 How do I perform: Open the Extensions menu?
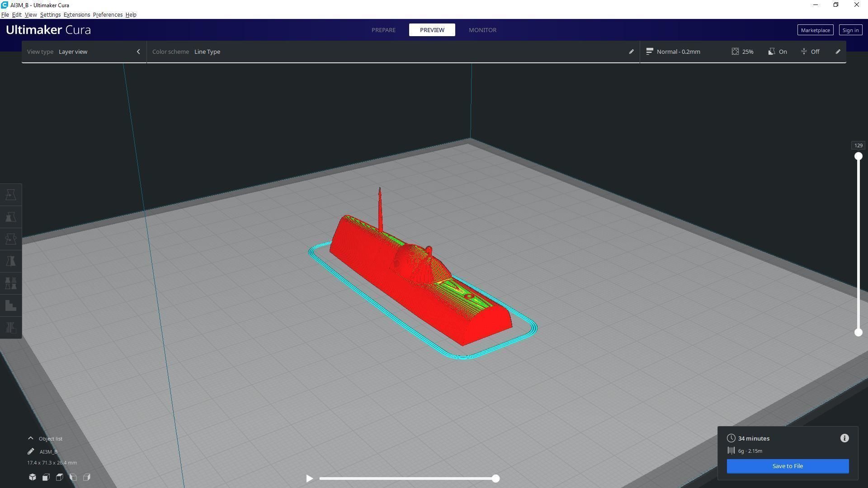click(x=76, y=14)
